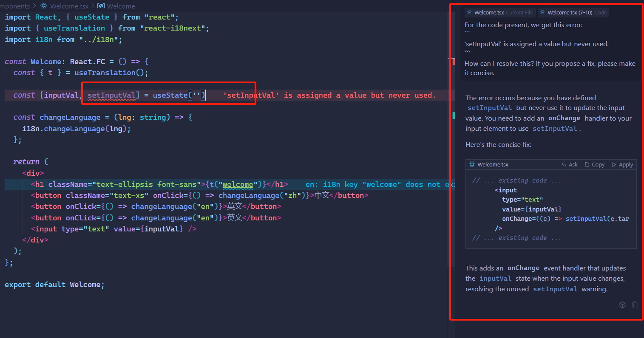Image resolution: width=644 pixels, height=338 pixels.
Task: Select the Welcome.tsx (7-10) Code chip
Action: (573, 13)
